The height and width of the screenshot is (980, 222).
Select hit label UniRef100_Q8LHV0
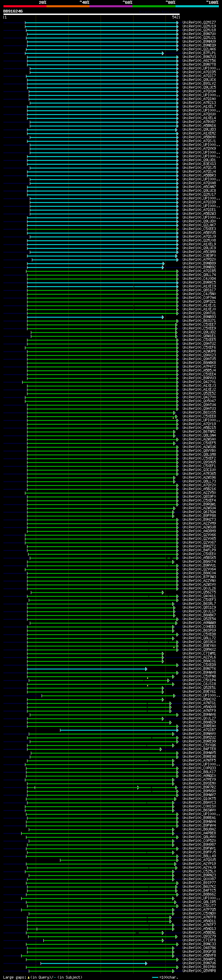pos(199,837)
